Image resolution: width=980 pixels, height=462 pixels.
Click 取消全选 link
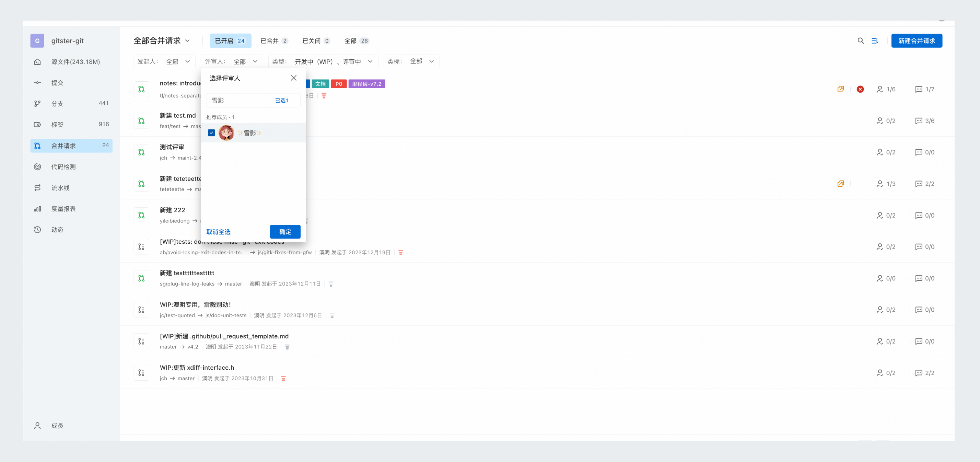coord(218,232)
